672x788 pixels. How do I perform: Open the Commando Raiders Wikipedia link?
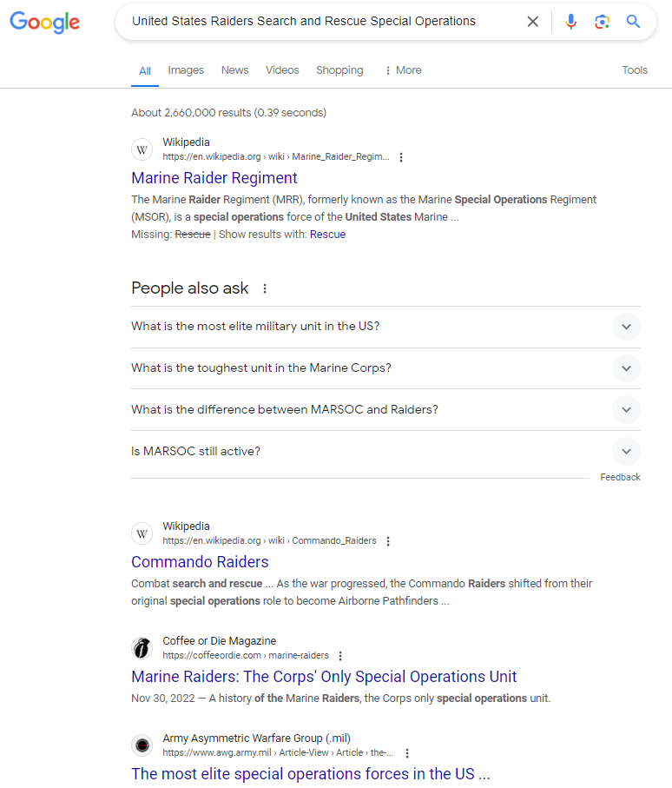(200, 562)
